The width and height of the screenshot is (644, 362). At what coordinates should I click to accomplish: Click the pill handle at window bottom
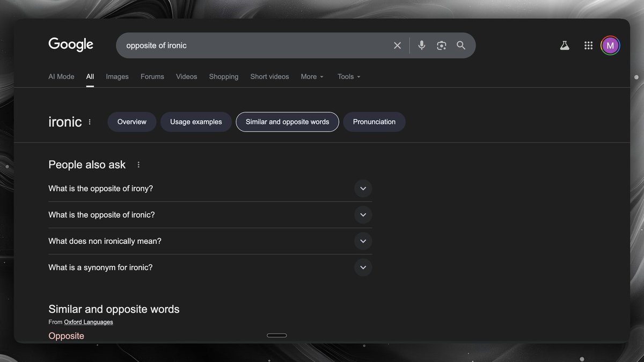pos(277,336)
